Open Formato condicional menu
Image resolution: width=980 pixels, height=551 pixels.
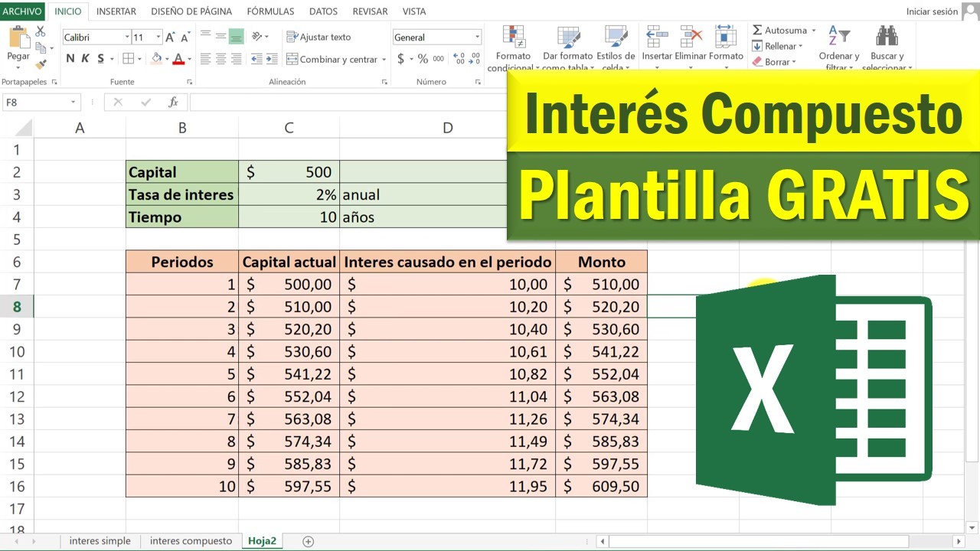pos(513,47)
